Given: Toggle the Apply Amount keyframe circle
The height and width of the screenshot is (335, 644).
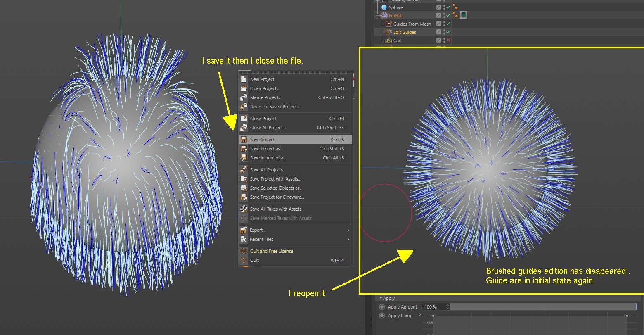Looking at the screenshot, I should click(x=382, y=307).
